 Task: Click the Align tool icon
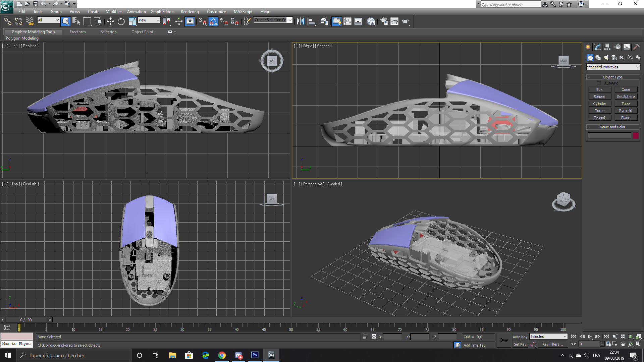[x=312, y=21]
